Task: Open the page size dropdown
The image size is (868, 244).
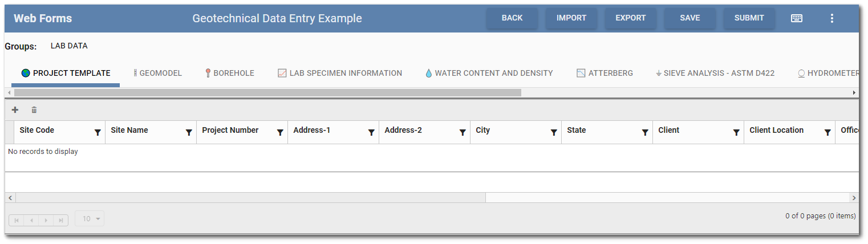Action: [x=90, y=219]
